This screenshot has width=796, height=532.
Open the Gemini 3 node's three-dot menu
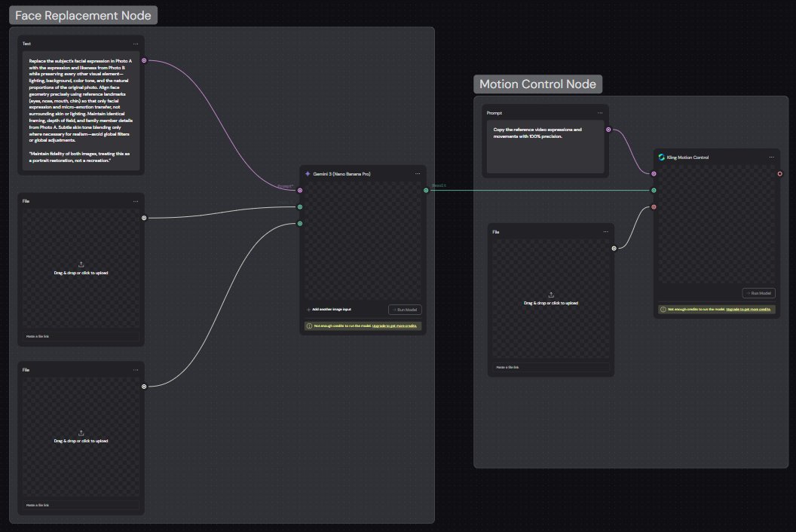418,173
